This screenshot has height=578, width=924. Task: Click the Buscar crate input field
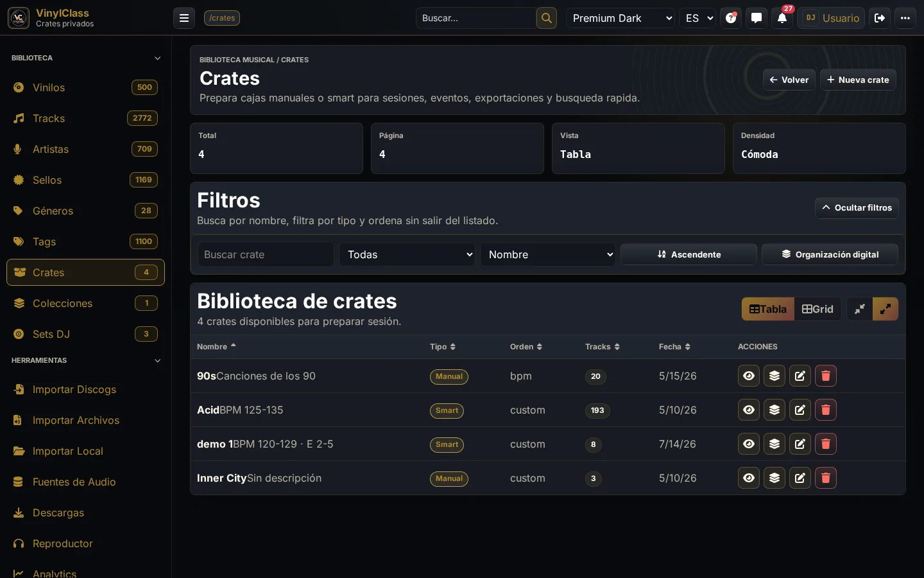click(x=266, y=254)
